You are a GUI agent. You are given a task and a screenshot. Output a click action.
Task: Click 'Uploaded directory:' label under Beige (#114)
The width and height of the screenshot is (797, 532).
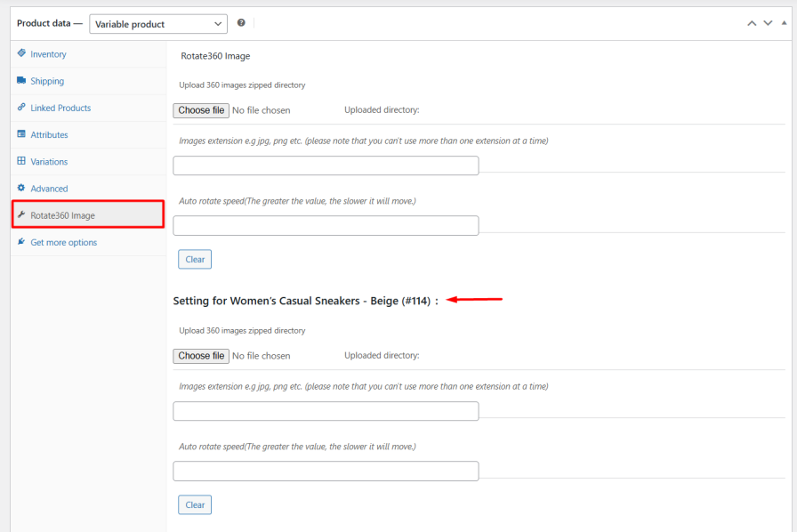point(382,356)
